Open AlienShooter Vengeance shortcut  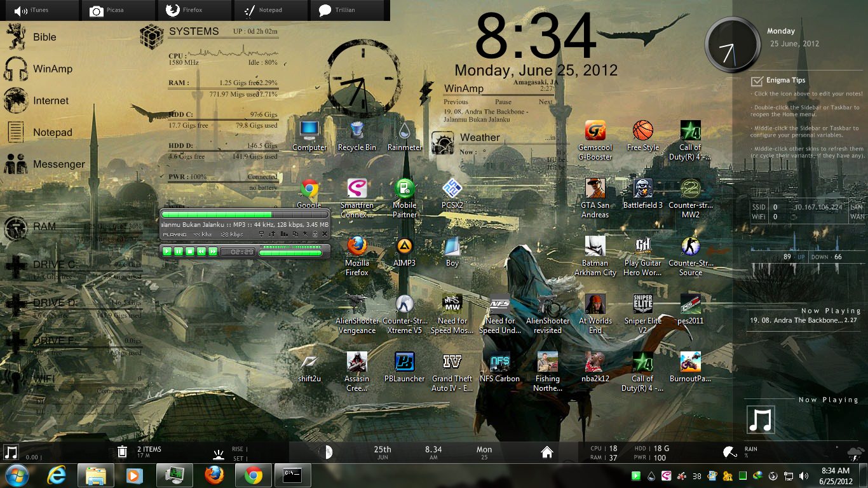pos(357,313)
